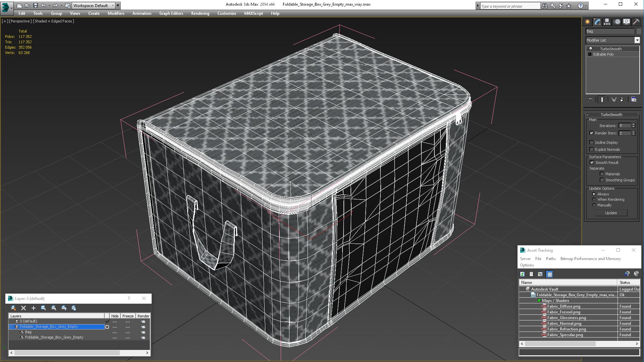
Task: Open the Modifiers menu
Action: click(116, 13)
